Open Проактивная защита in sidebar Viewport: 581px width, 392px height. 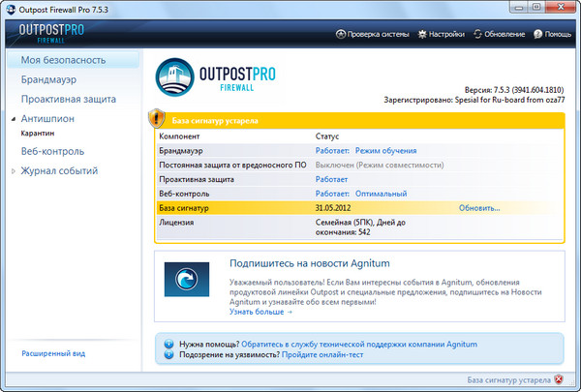click(68, 99)
